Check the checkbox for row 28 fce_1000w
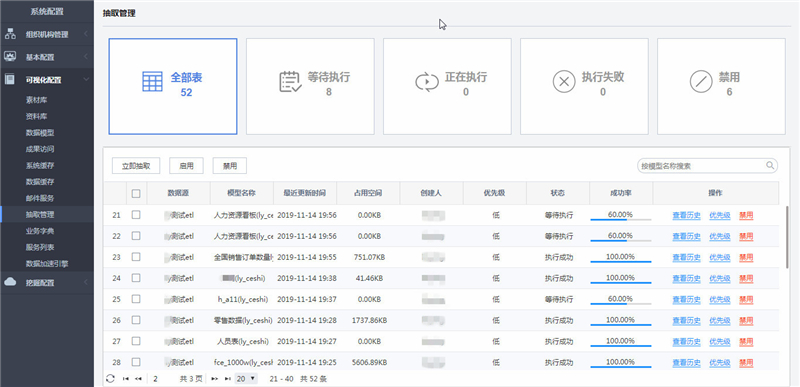This screenshot has width=800, height=387. coord(136,362)
